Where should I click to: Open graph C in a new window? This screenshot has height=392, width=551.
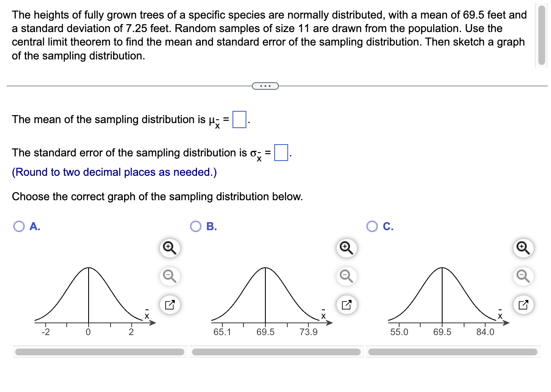[x=523, y=304]
